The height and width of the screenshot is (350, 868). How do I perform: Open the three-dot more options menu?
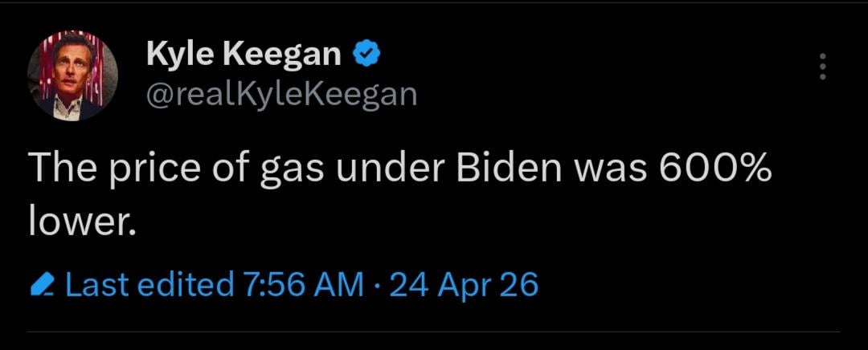click(821, 67)
